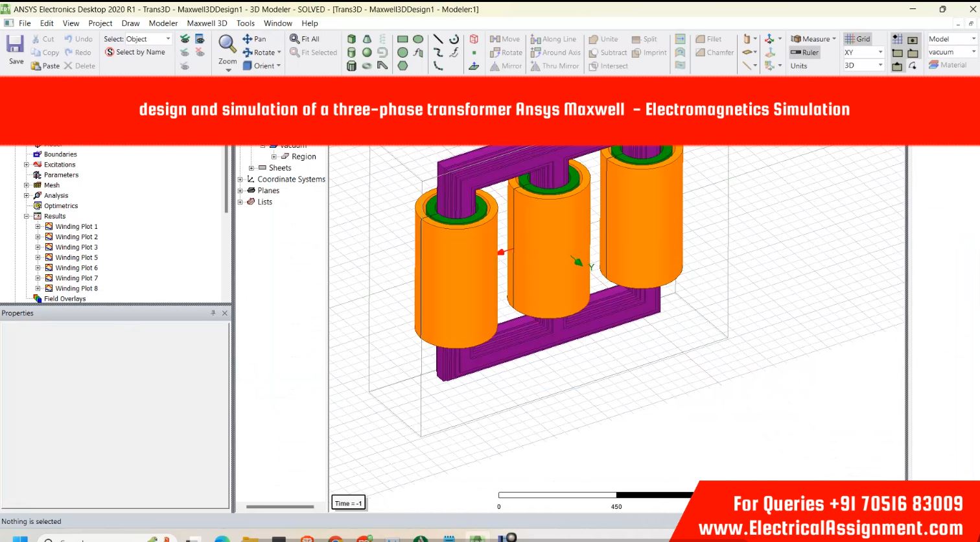
Task: Expand the Sheets node
Action: click(251, 168)
